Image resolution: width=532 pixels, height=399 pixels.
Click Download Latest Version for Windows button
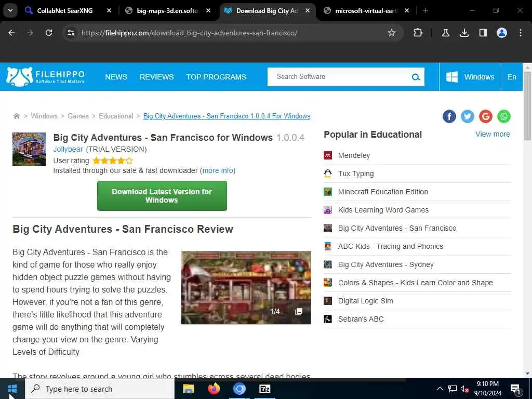[x=162, y=196]
